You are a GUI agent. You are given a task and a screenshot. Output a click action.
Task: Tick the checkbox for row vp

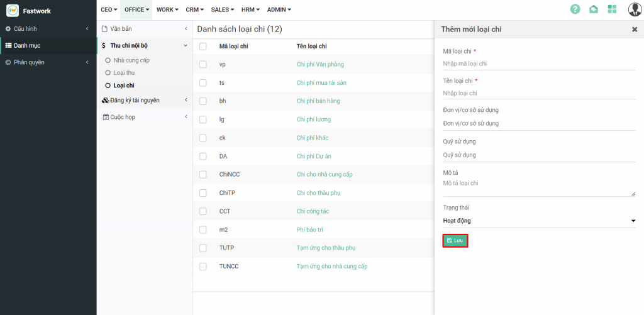(203, 64)
